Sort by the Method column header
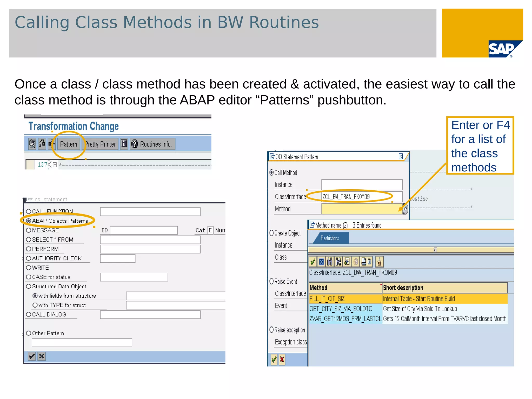This screenshot has width=532, height=399. click(x=345, y=288)
